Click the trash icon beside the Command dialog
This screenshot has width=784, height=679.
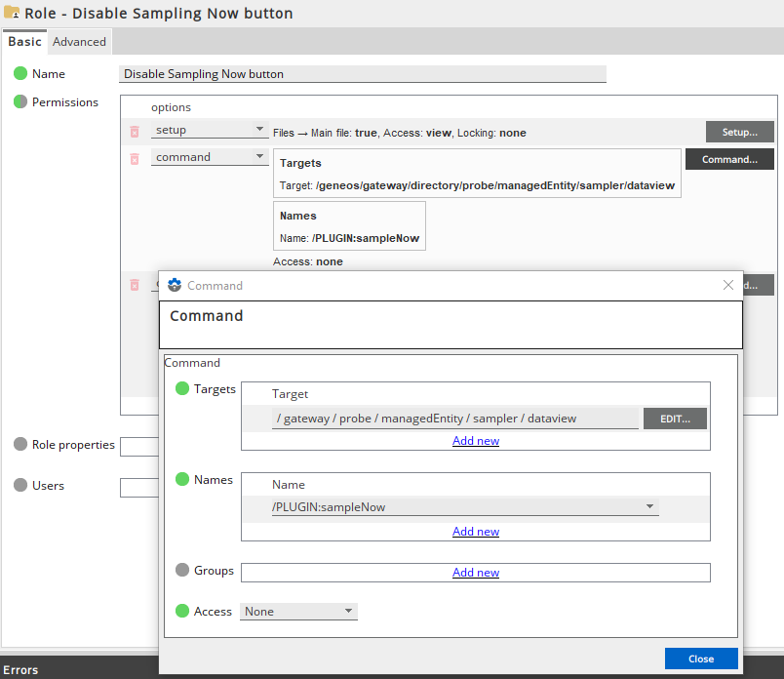(135, 285)
